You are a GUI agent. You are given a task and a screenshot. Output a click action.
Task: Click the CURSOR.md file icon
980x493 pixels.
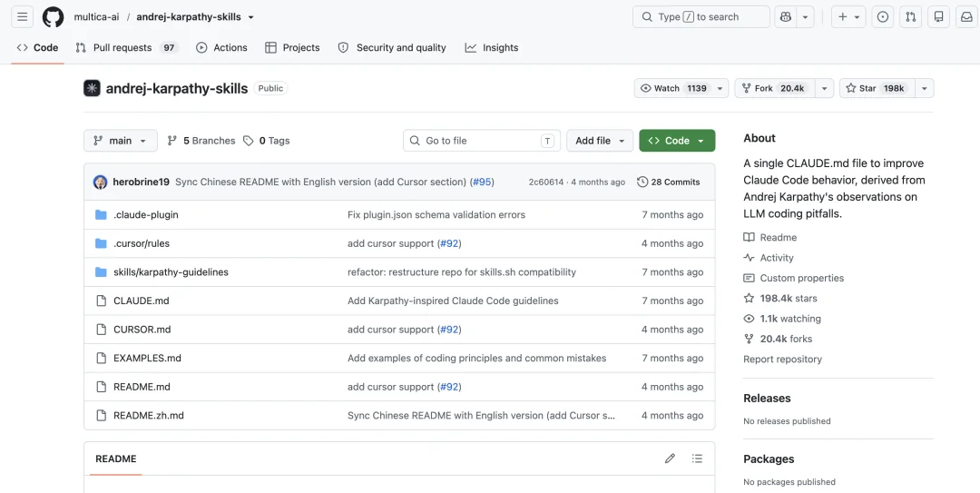[101, 330]
